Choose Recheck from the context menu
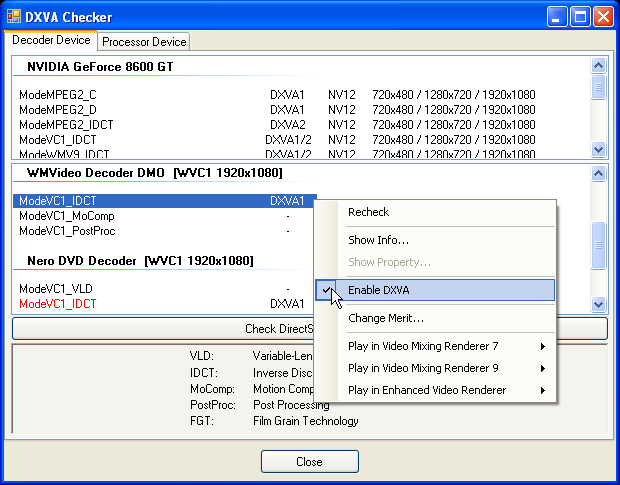This screenshot has height=485, width=620. tap(435, 212)
